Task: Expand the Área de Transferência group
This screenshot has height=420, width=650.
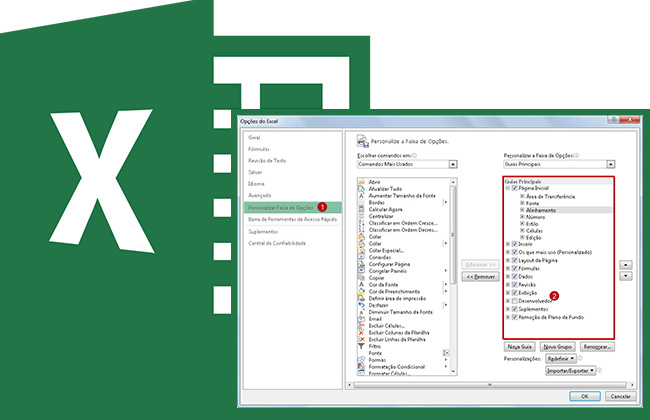Action: click(522, 196)
